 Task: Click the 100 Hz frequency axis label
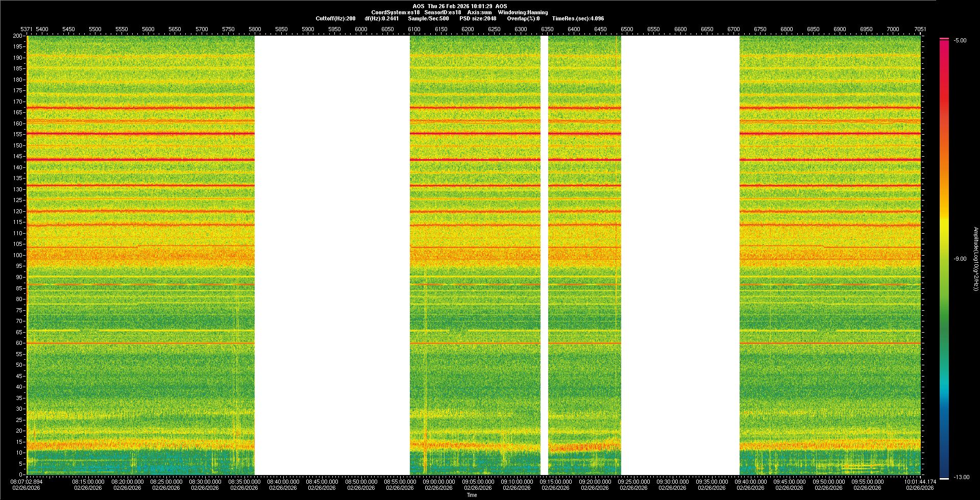(x=18, y=255)
